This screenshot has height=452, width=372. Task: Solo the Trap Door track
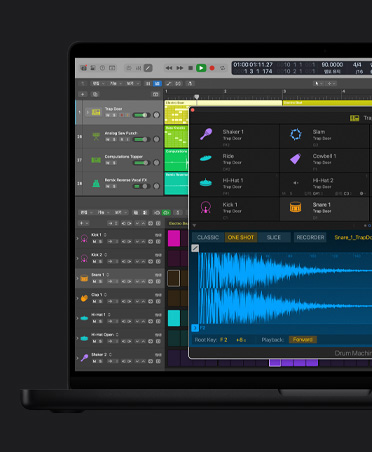[x=114, y=115]
